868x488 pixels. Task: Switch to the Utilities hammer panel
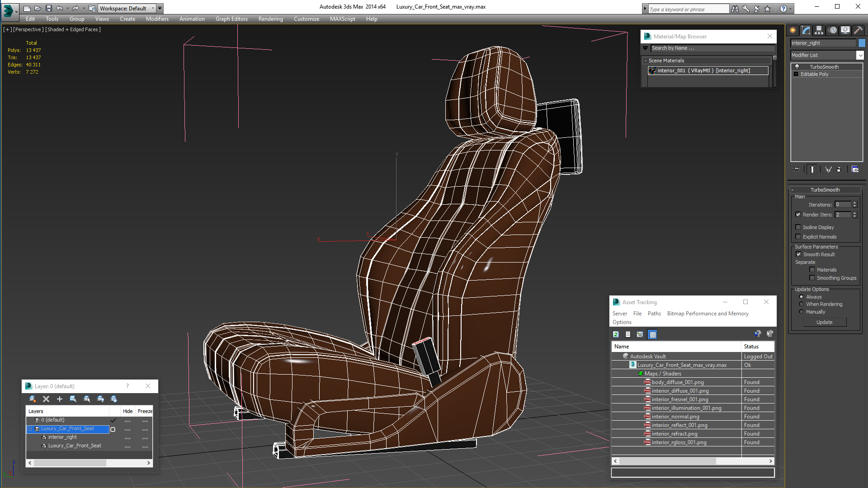pos(858,30)
